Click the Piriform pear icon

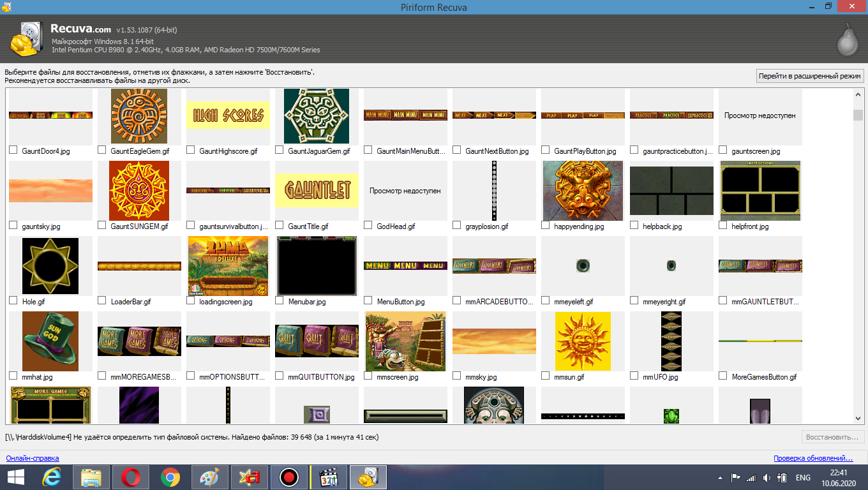click(848, 40)
